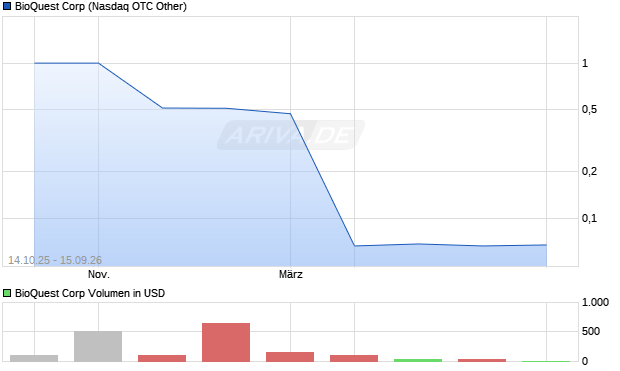Click the blue BioQuest Corp legend square

click(x=7, y=6)
